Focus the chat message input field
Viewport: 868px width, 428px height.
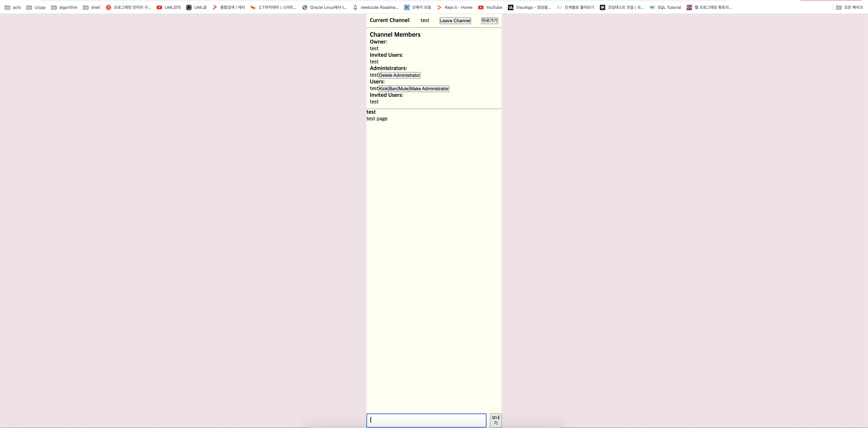coord(426,420)
